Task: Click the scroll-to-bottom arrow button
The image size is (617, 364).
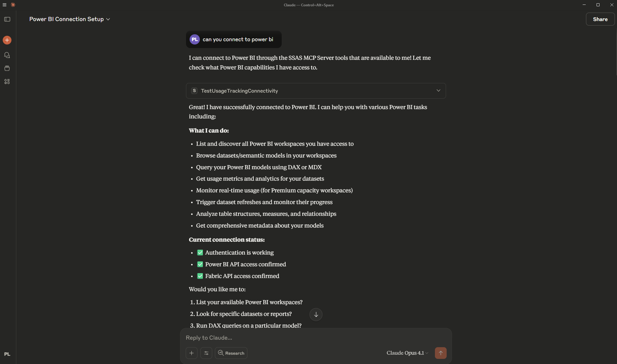Action: 316,314
